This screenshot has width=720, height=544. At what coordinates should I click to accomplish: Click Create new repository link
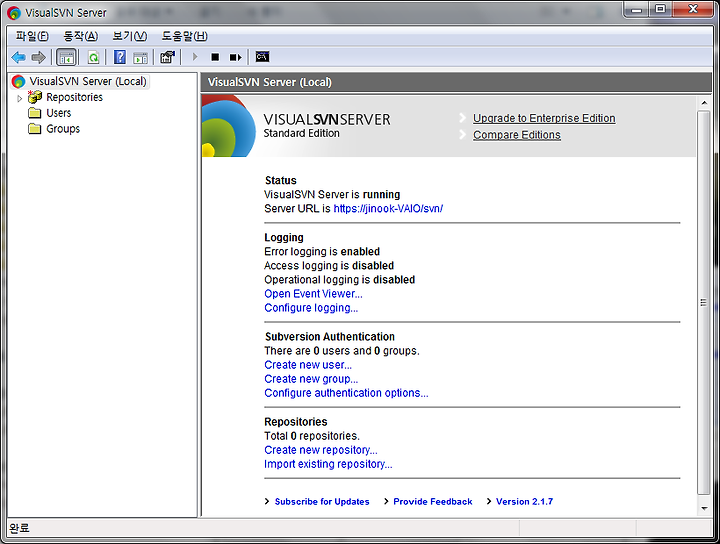click(x=321, y=450)
